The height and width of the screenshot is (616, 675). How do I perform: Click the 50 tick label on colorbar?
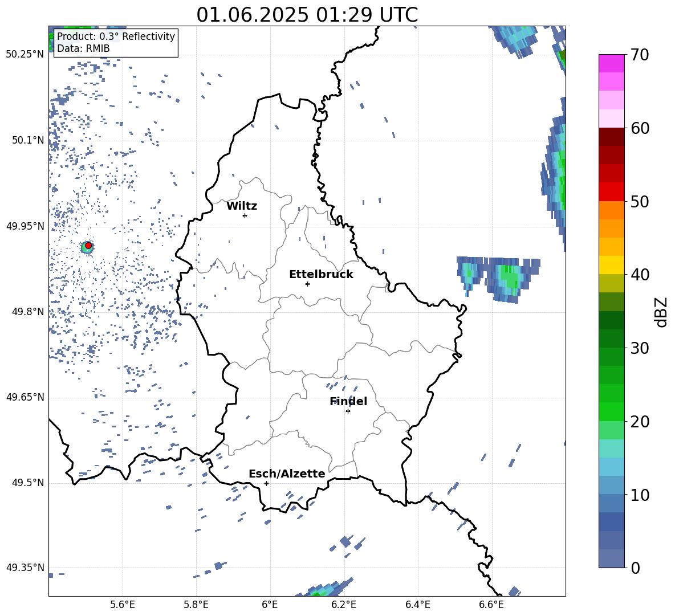point(640,201)
